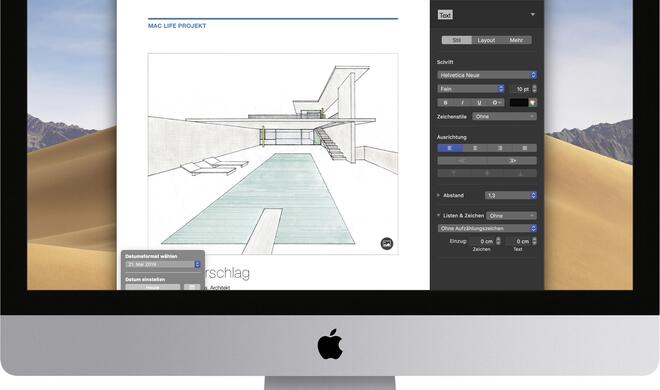Justify the text alignment
660x390 pixels.
(524, 148)
